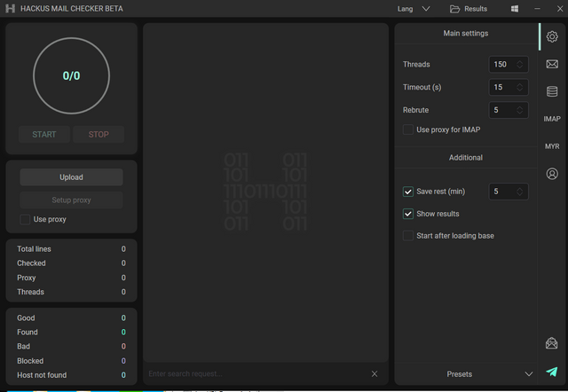This screenshot has width=568, height=392.
Task: Open the mail envelope tab in sidebar
Action: point(552,64)
